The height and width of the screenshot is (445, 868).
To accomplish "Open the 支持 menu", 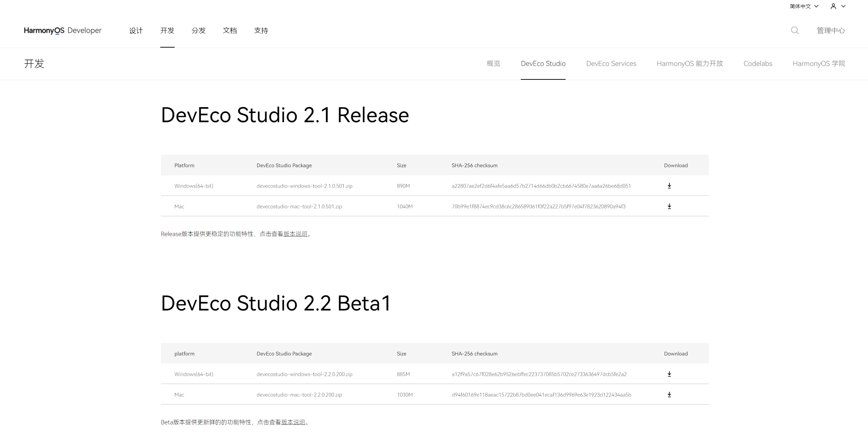I will click(x=261, y=30).
